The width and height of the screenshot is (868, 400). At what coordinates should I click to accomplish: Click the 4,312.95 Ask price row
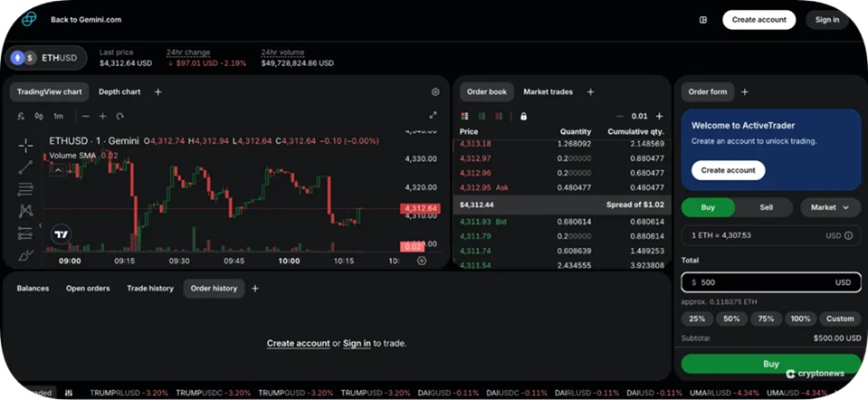click(x=562, y=187)
